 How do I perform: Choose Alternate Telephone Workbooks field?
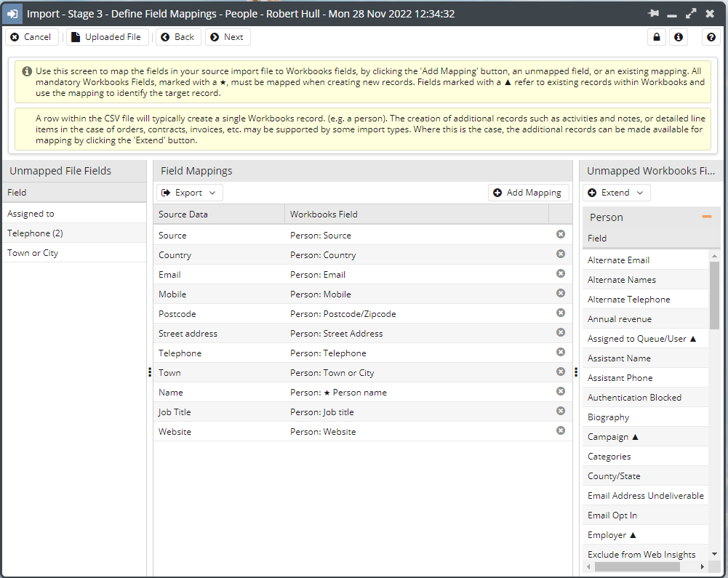point(645,300)
